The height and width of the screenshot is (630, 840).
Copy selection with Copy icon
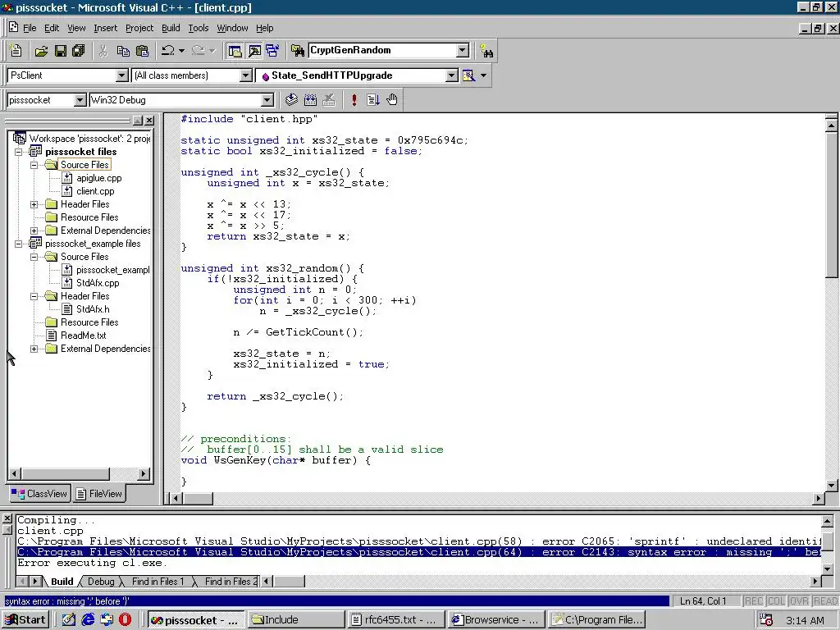123,50
